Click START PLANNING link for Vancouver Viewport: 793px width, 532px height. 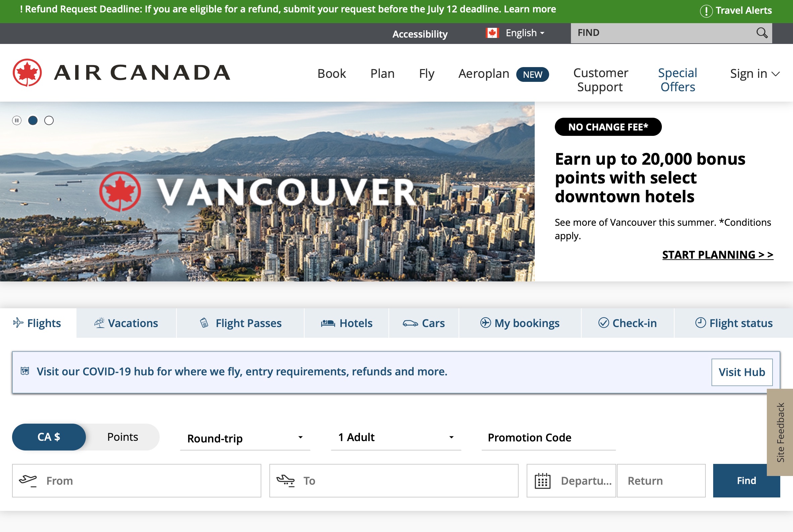tap(718, 255)
